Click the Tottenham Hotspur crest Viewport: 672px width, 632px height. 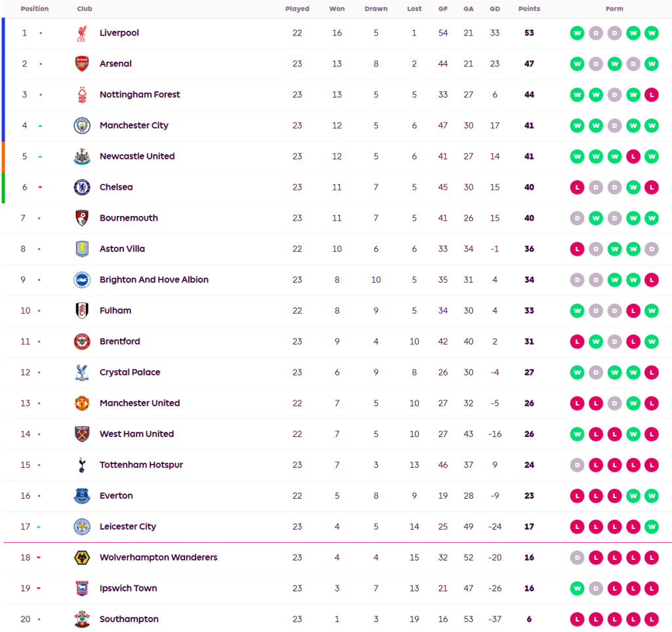pyautogui.click(x=82, y=465)
